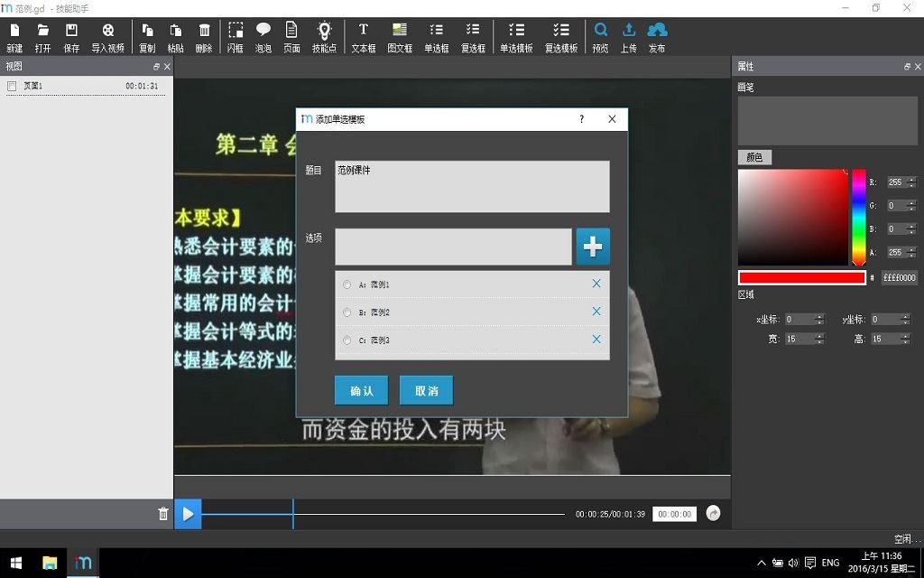
Task: Click the red current-color preview bar
Action: pyautogui.click(x=801, y=278)
